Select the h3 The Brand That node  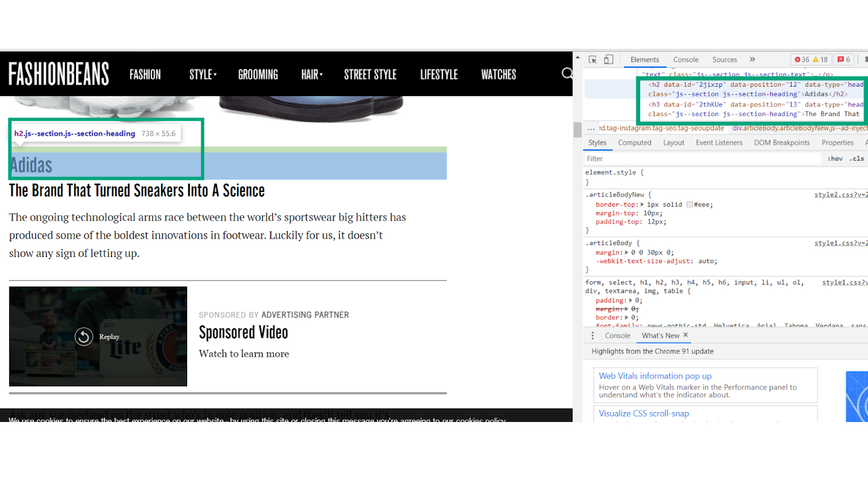click(751, 110)
